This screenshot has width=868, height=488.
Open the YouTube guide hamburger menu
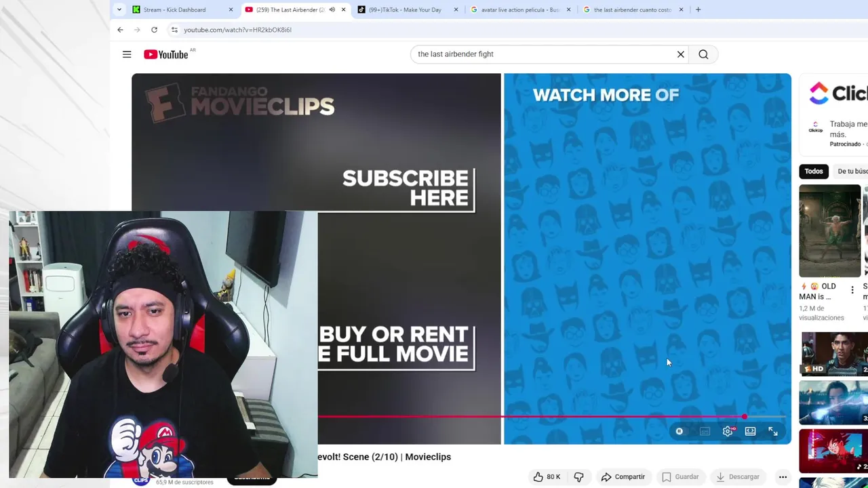click(127, 54)
